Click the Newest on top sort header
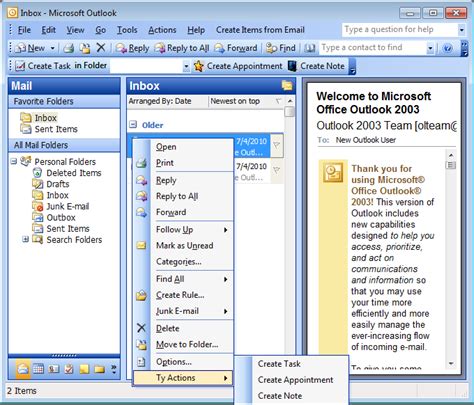This screenshot has width=474, height=405. (235, 101)
